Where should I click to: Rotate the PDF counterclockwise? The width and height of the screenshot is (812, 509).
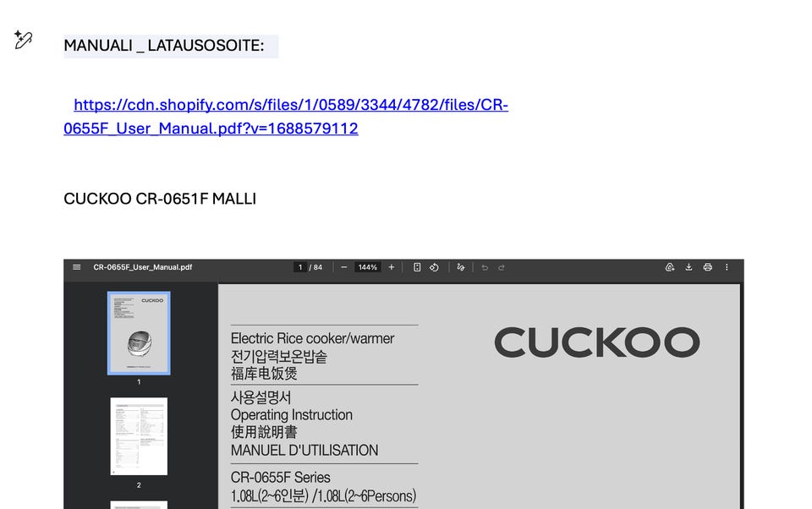(434, 267)
